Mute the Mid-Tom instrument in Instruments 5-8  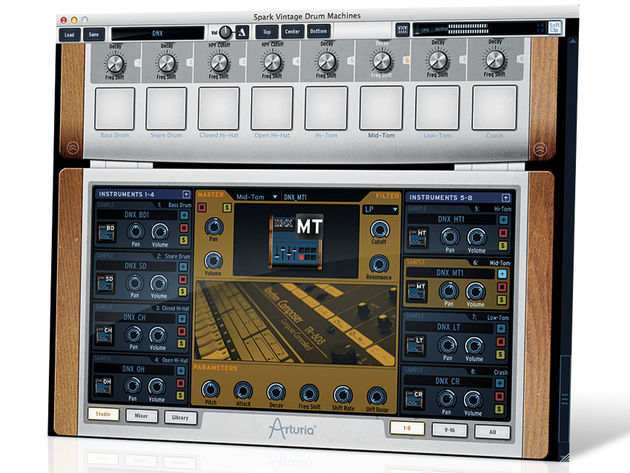pyautogui.click(x=502, y=287)
